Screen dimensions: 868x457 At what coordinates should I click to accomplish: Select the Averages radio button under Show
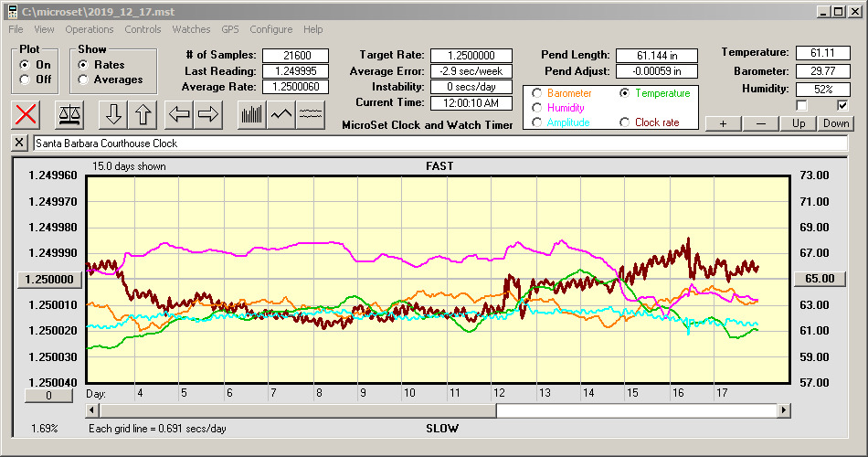tap(83, 80)
